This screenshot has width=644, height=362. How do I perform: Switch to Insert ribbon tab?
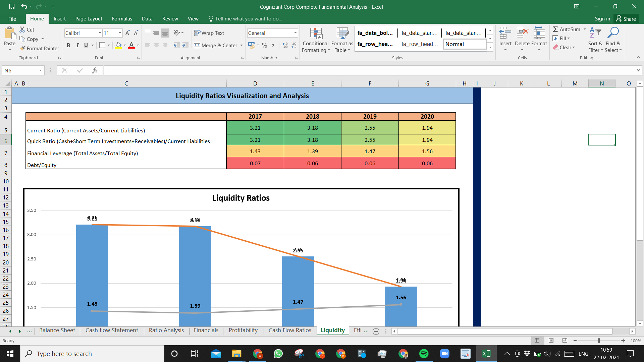pyautogui.click(x=59, y=19)
